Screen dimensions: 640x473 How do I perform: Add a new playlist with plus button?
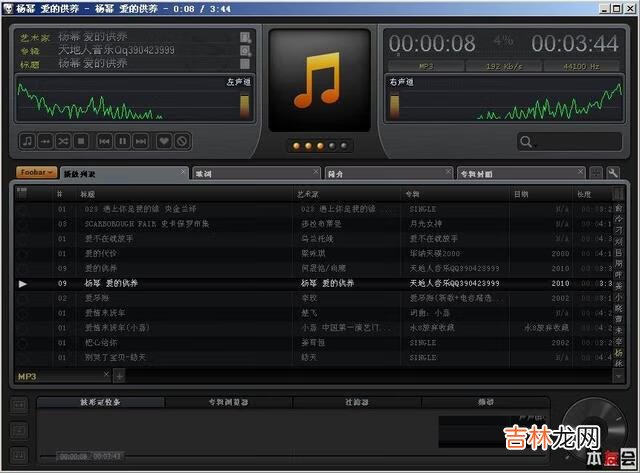(x=119, y=376)
